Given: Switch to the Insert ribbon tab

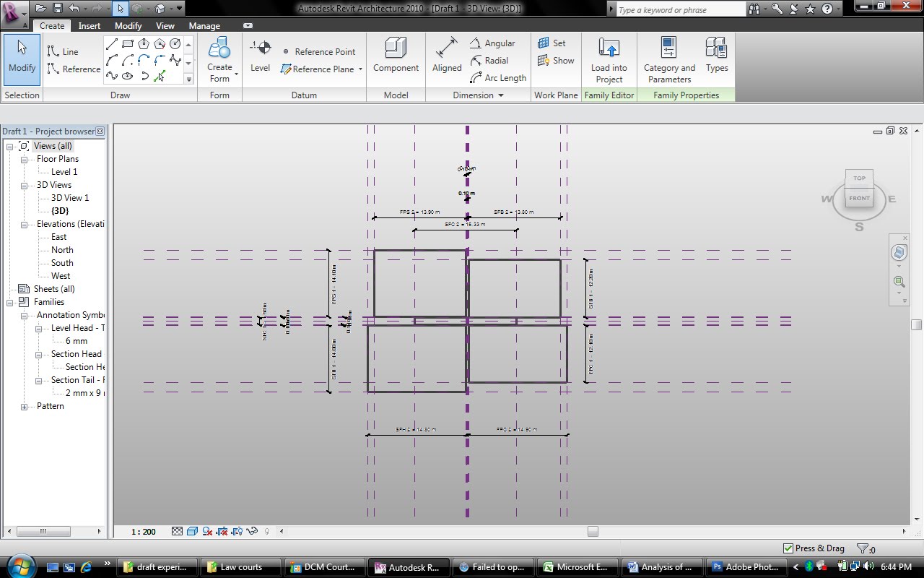Looking at the screenshot, I should pyautogui.click(x=89, y=25).
